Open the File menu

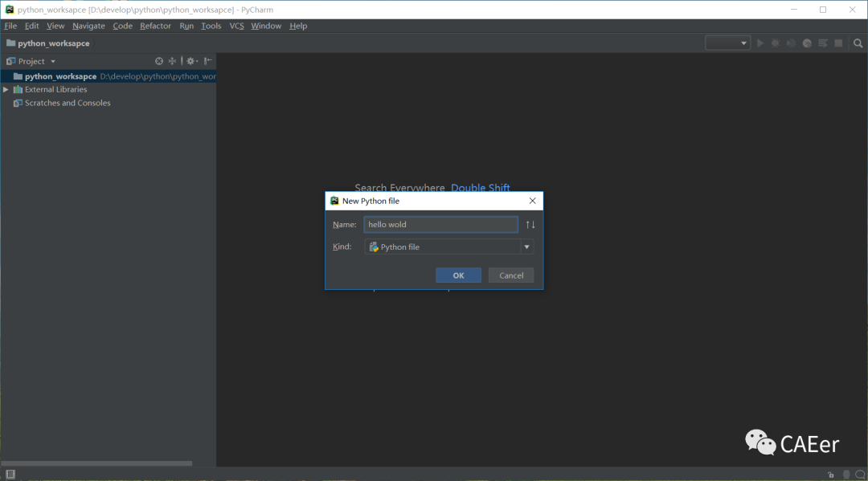(x=10, y=26)
